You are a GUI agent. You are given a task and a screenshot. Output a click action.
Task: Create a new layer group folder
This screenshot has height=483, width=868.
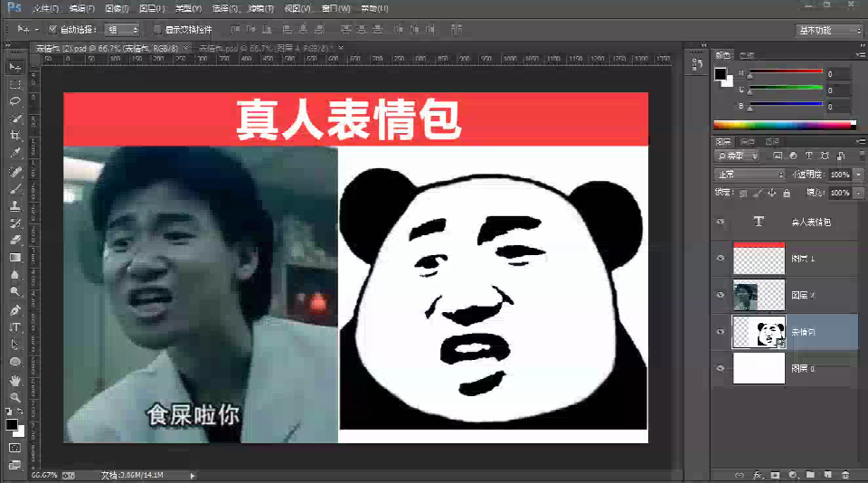pos(810,475)
